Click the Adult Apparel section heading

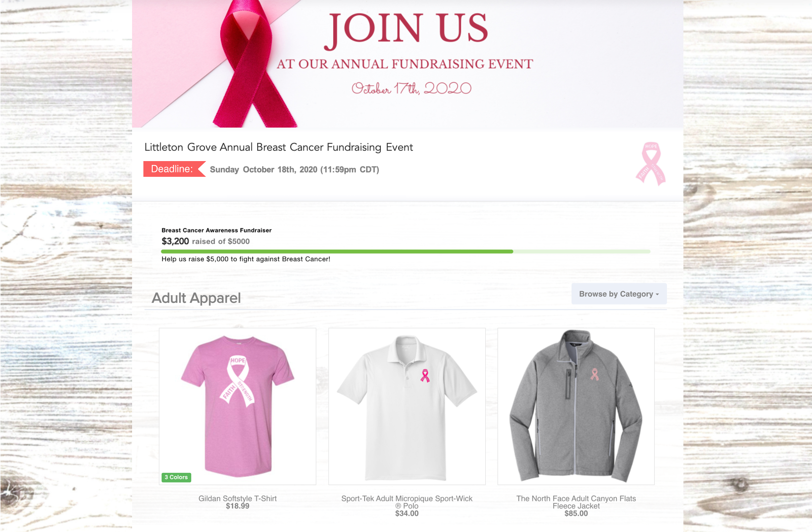click(196, 298)
